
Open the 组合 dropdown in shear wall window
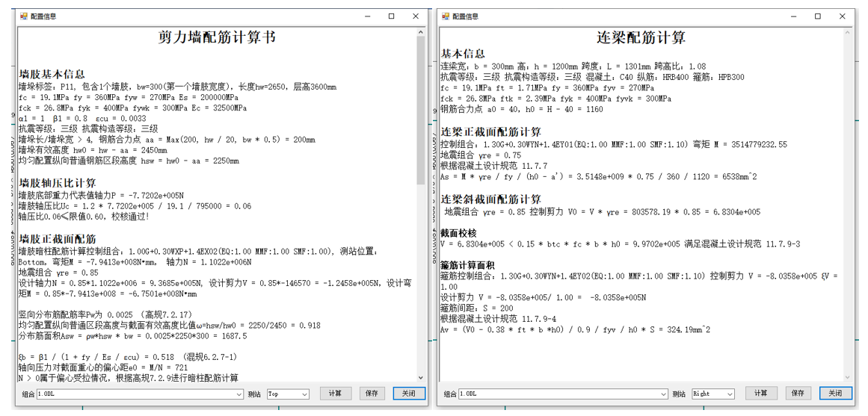[x=239, y=394]
